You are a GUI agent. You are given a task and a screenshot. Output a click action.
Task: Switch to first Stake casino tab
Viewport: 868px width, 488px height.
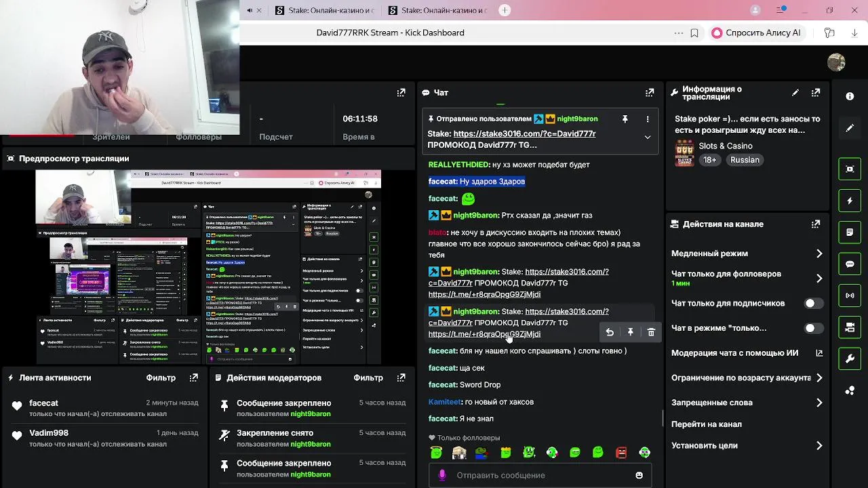(325, 10)
